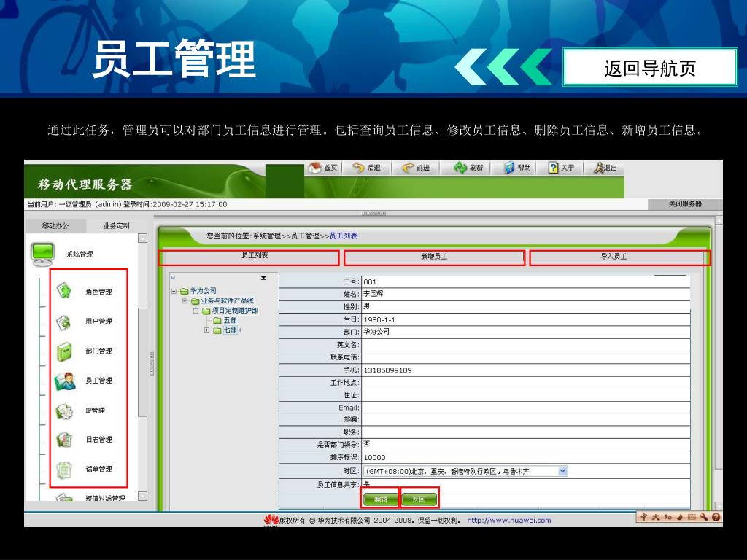Open 日志管理 icon in sidebar

pyautogui.click(x=64, y=440)
